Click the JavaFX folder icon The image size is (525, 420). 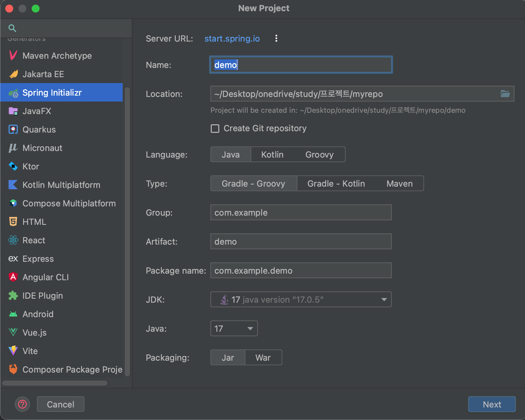[x=13, y=111]
